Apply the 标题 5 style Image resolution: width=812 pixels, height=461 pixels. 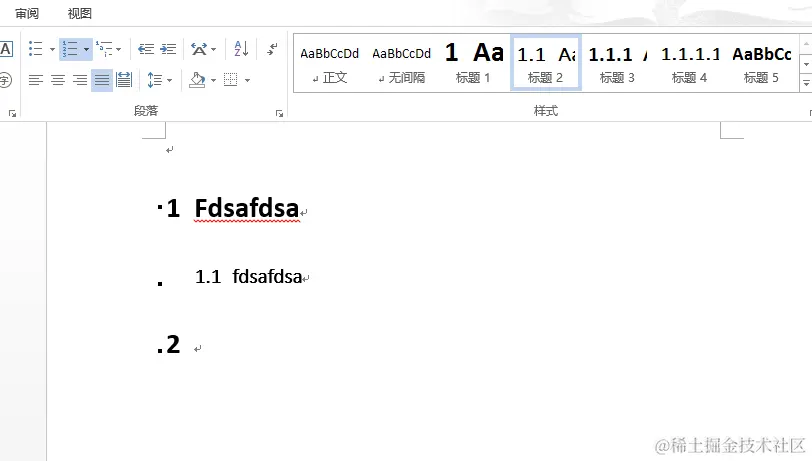[761, 63]
